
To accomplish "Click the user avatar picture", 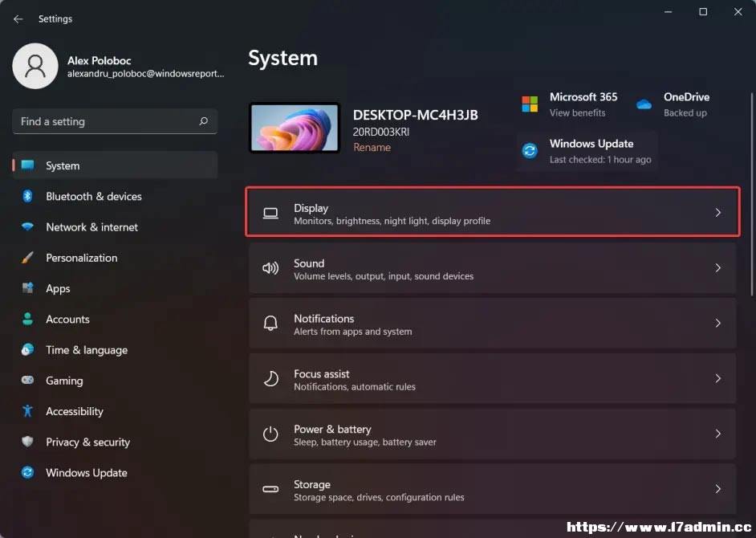I will (x=35, y=66).
